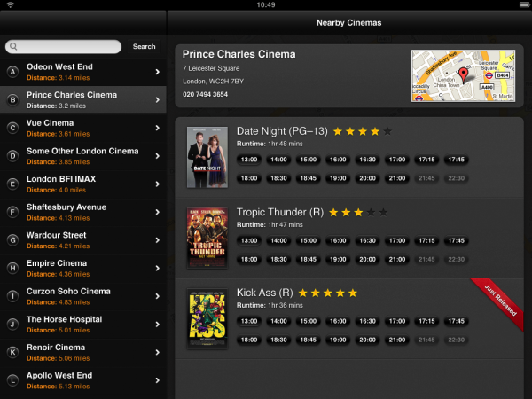Tap the star rating for Kick Ass
Image resolution: width=532 pixels, height=399 pixels.
pyautogui.click(x=328, y=293)
